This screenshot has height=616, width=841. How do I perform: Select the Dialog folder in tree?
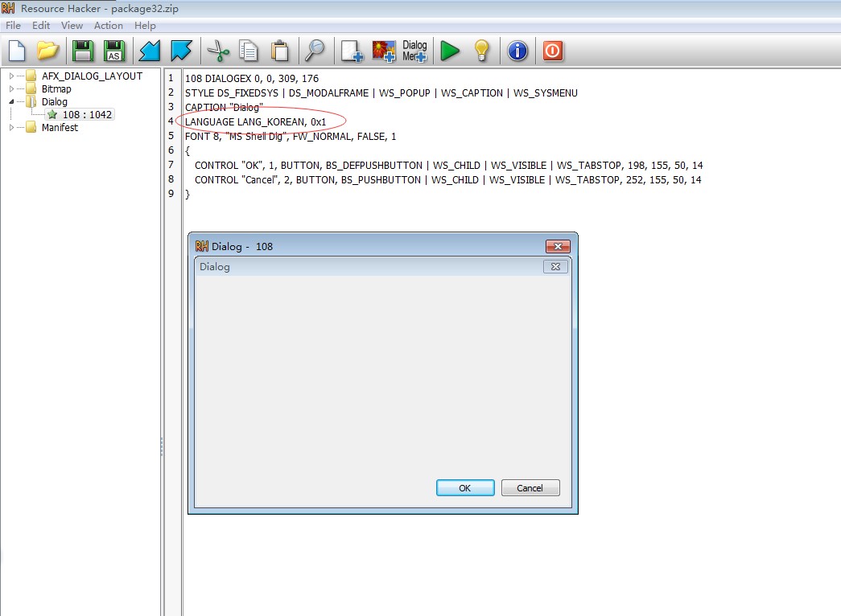point(54,102)
